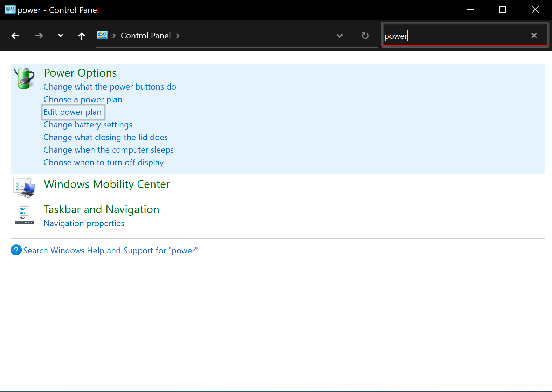Maximize the Control Panel window
Viewport: 552px width, 392px height.
coord(503,10)
